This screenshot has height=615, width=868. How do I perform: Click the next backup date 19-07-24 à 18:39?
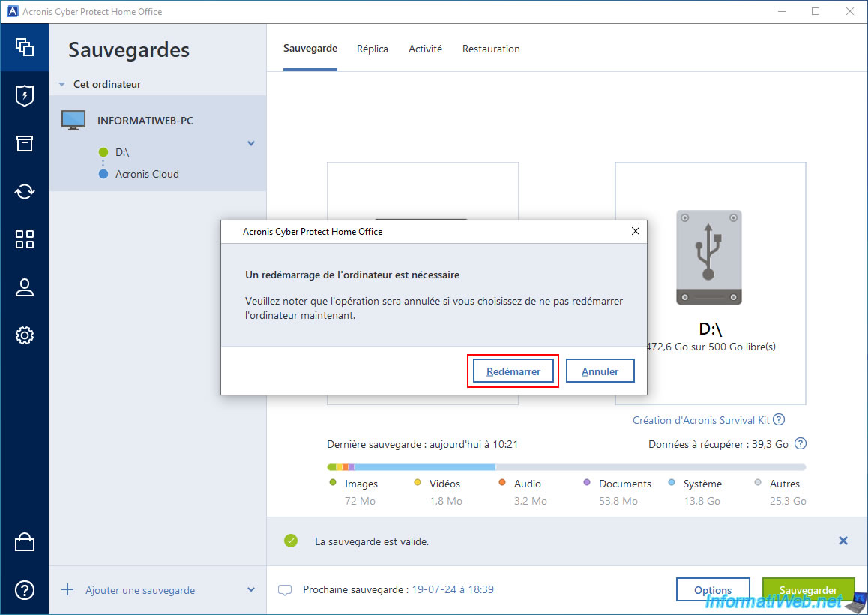pos(453,589)
